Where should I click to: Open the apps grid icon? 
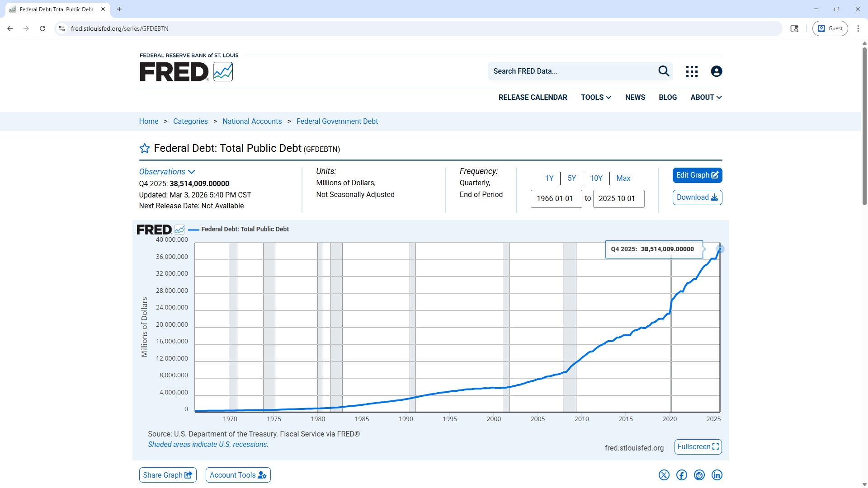click(x=692, y=71)
